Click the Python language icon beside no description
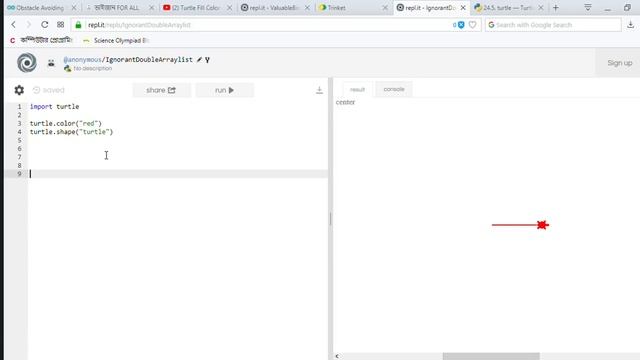The width and height of the screenshot is (640, 360). click(x=67, y=69)
